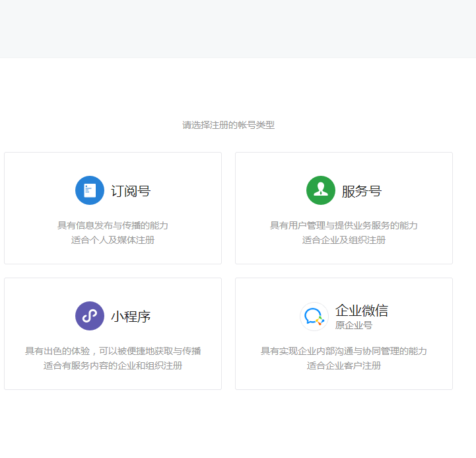Viewport: 476px width, 458px height.
Task: Click the blue 订阅号 document icon
Action: coord(90,190)
